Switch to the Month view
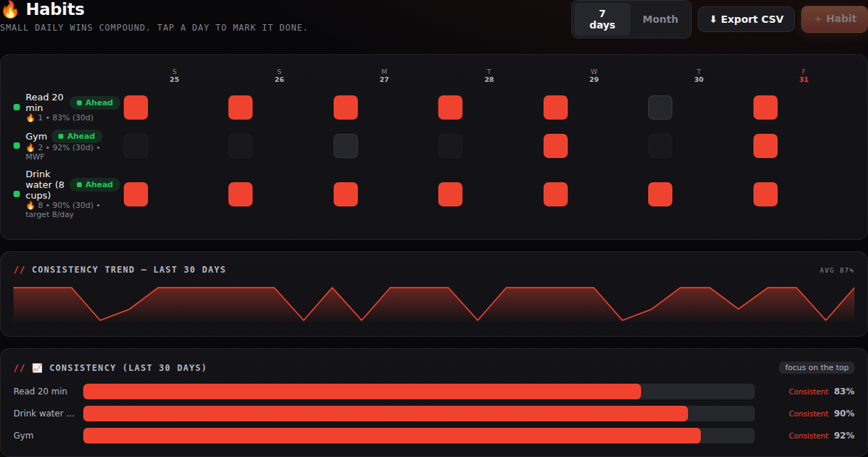 pyautogui.click(x=660, y=19)
